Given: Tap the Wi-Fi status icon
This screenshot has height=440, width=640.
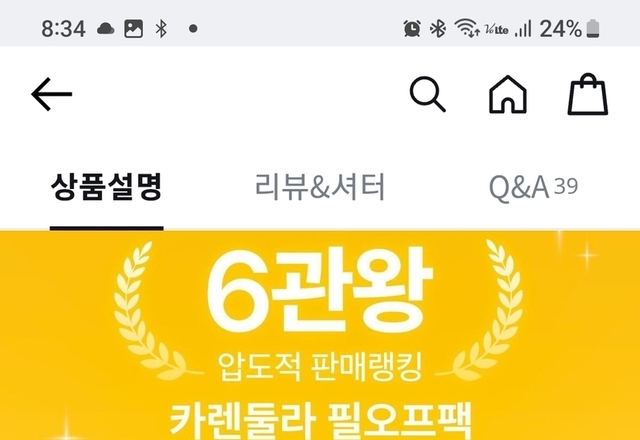Looking at the screenshot, I should pyautogui.click(x=467, y=28).
